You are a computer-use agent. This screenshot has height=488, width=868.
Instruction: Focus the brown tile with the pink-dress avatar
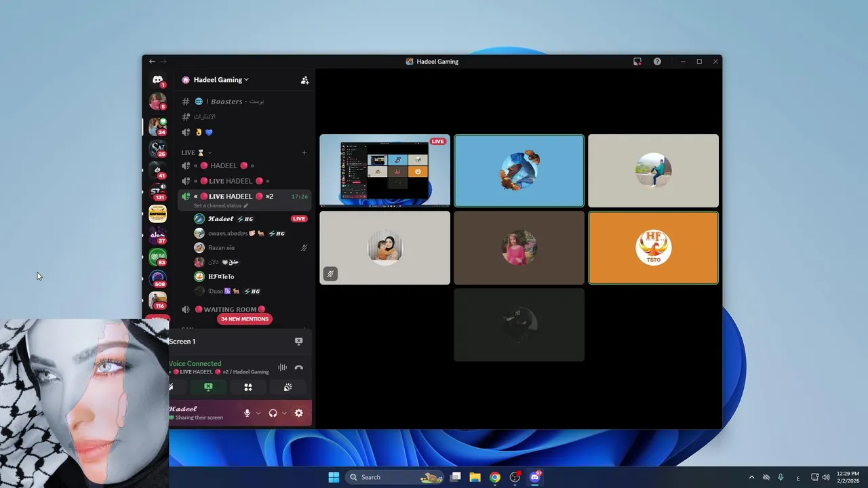[x=519, y=248]
